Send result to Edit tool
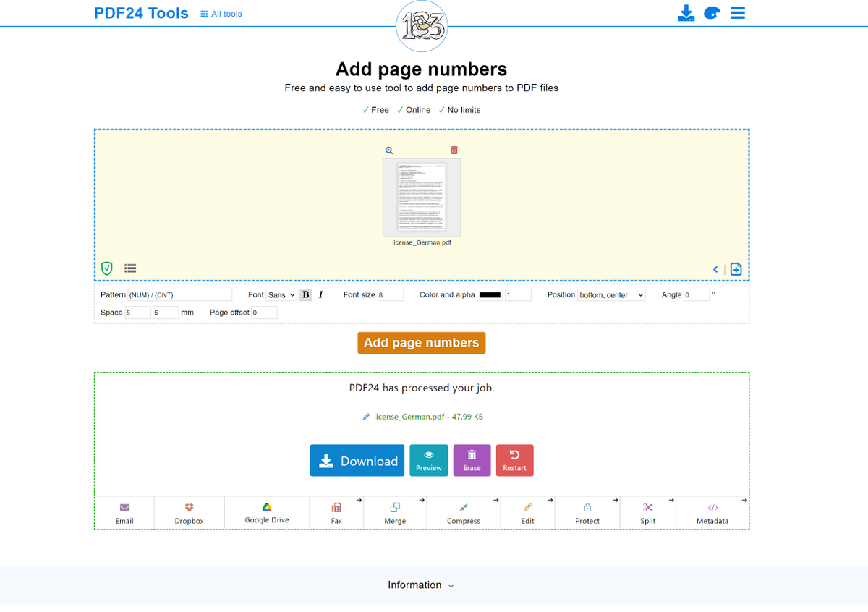Image resolution: width=868 pixels, height=612 pixels. tap(528, 514)
